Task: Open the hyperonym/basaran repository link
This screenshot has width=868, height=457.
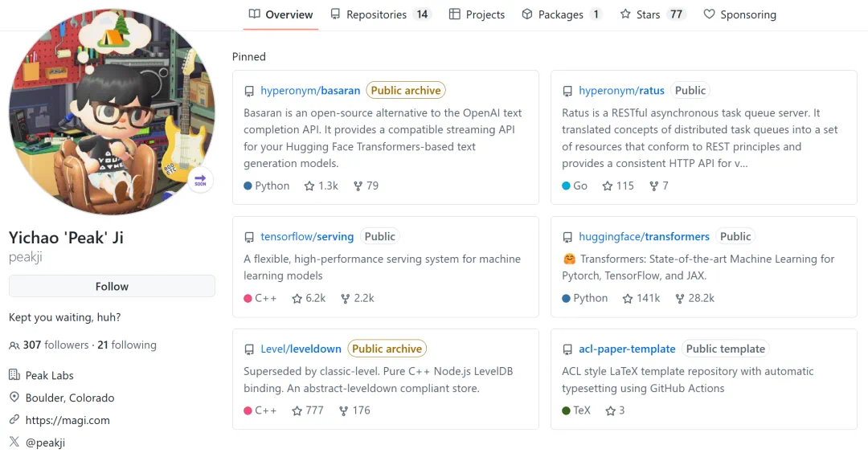Action: (x=310, y=91)
